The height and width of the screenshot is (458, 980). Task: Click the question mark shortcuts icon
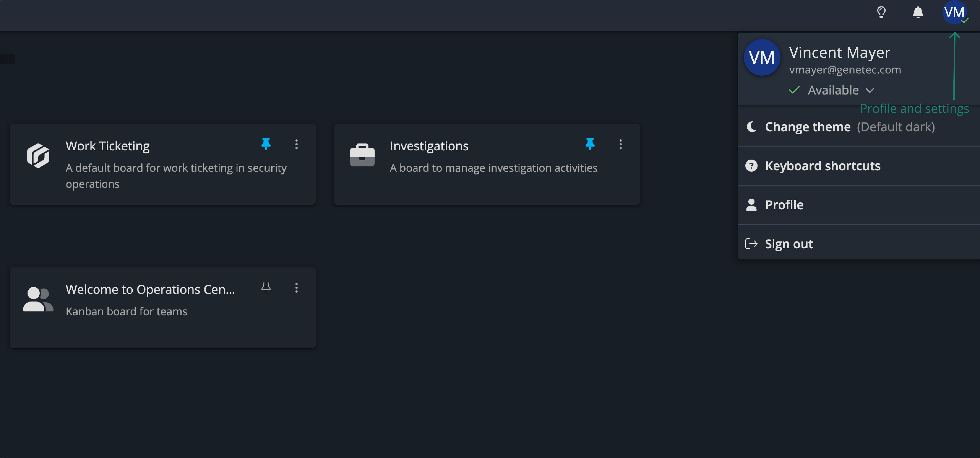[751, 166]
